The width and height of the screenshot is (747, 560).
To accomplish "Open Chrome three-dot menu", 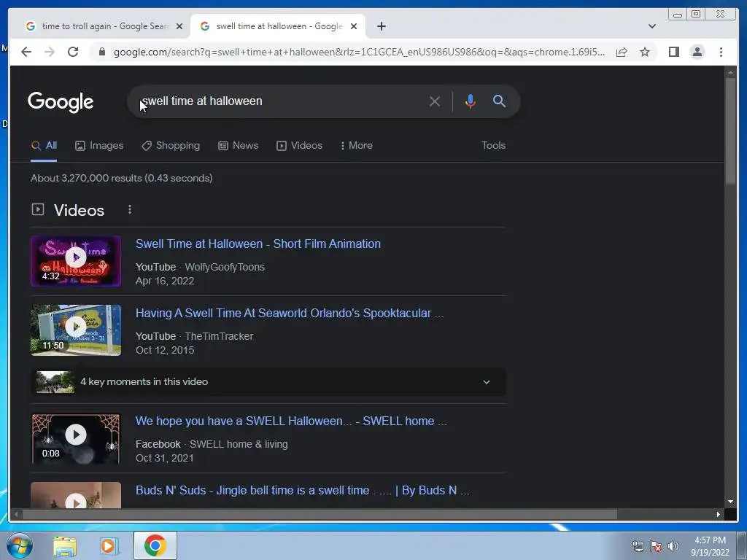I will [721, 52].
